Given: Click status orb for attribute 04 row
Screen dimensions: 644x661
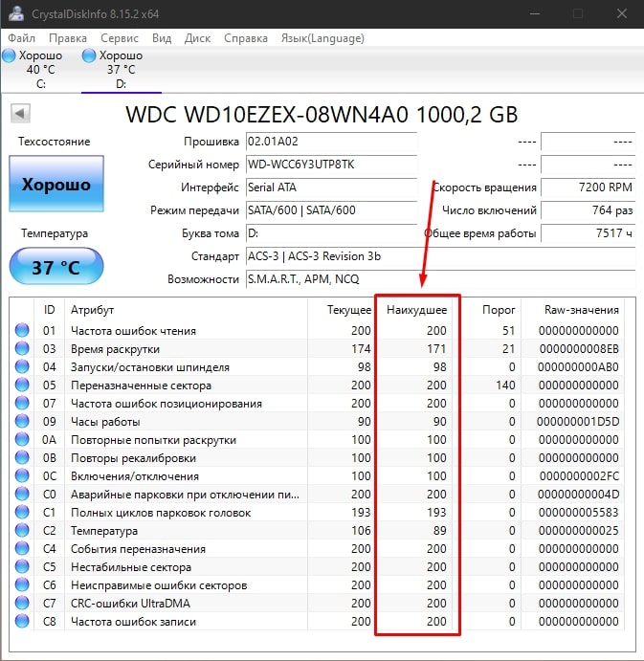Looking at the screenshot, I should click(22, 366).
